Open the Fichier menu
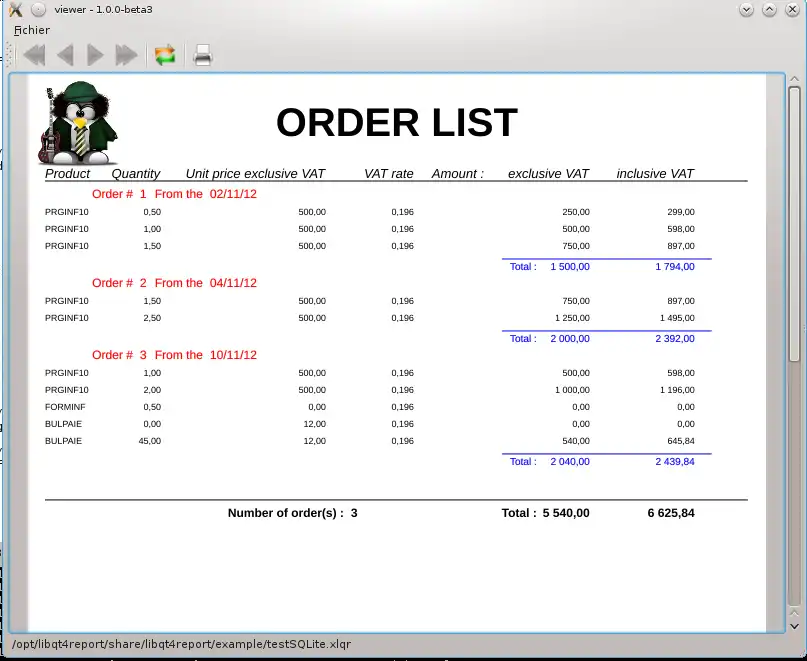The width and height of the screenshot is (807, 661). pyautogui.click(x=32, y=30)
